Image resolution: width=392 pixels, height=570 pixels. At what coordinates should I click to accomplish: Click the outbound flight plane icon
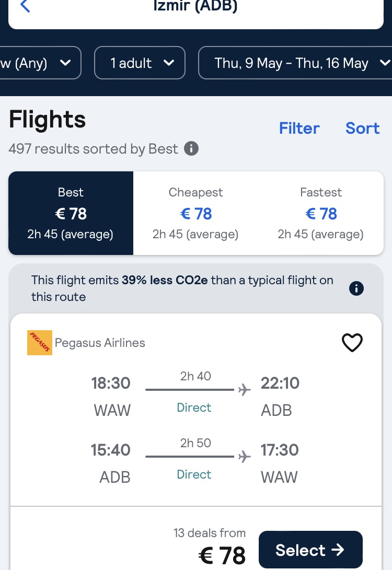[x=245, y=390]
